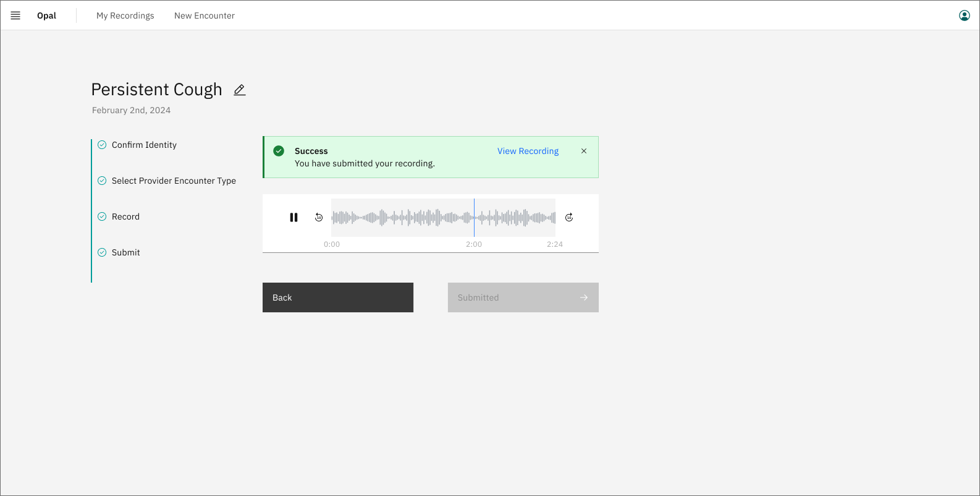Click the audio waveform to seek
Image resolution: width=980 pixels, height=496 pixels.
[x=443, y=217]
